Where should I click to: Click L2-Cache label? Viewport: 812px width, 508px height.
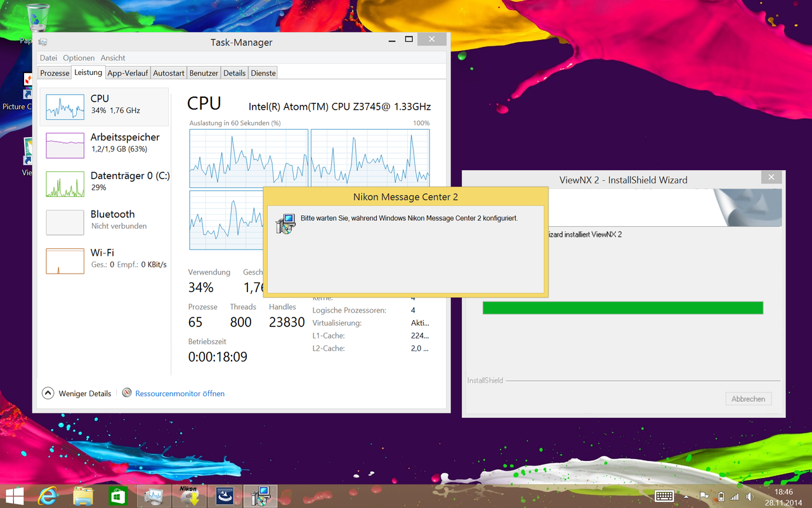point(329,349)
